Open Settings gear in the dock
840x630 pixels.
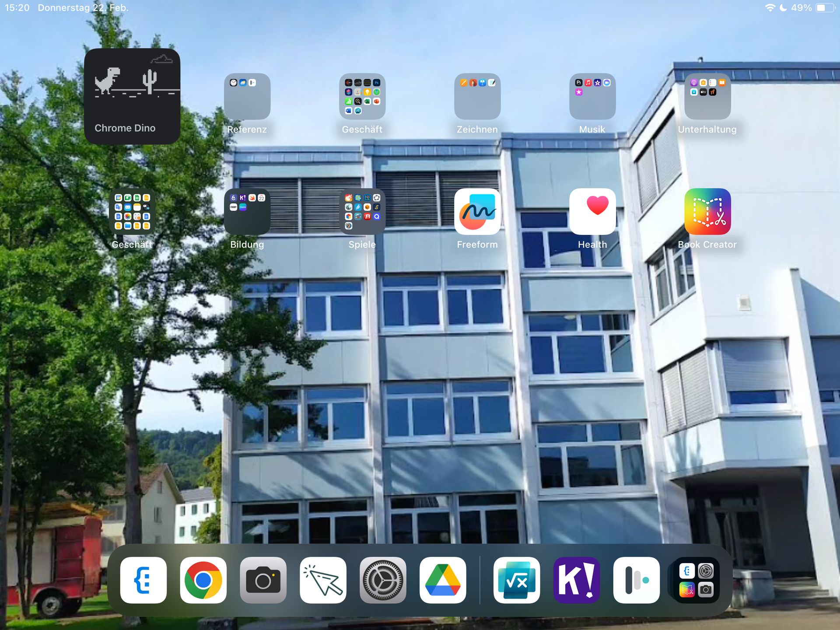pyautogui.click(x=383, y=580)
